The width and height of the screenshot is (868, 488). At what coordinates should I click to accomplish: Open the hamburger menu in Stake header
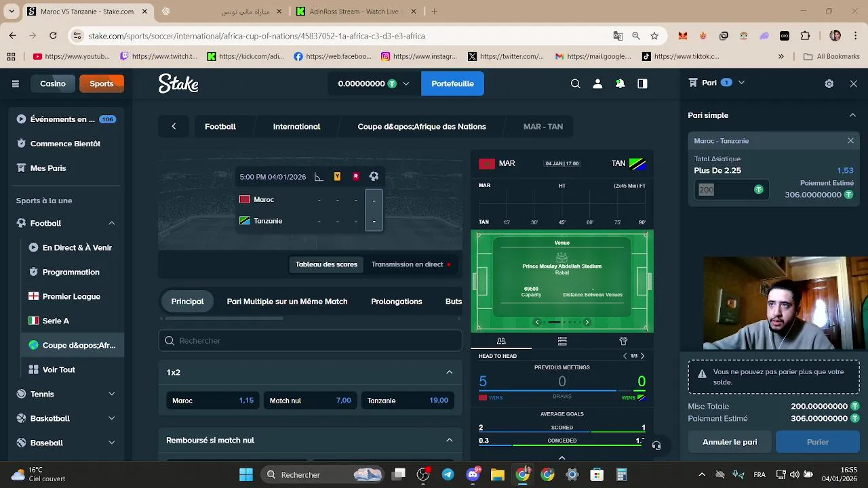[15, 83]
